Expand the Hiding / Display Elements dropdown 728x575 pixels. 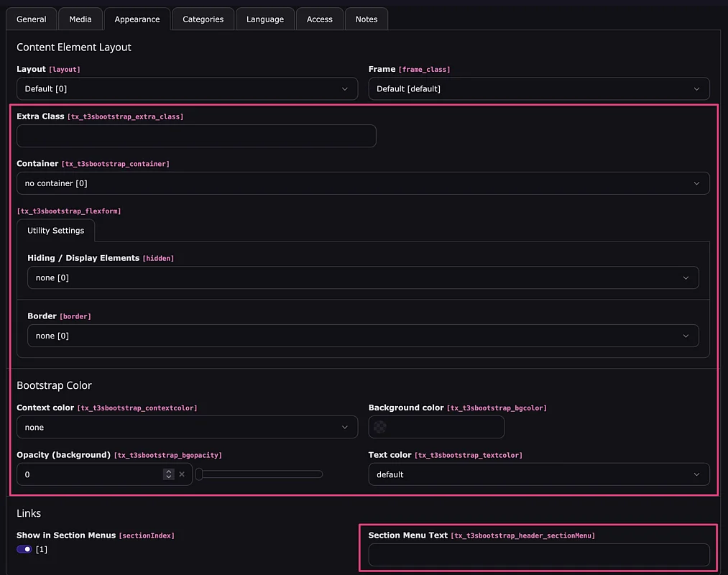(363, 277)
